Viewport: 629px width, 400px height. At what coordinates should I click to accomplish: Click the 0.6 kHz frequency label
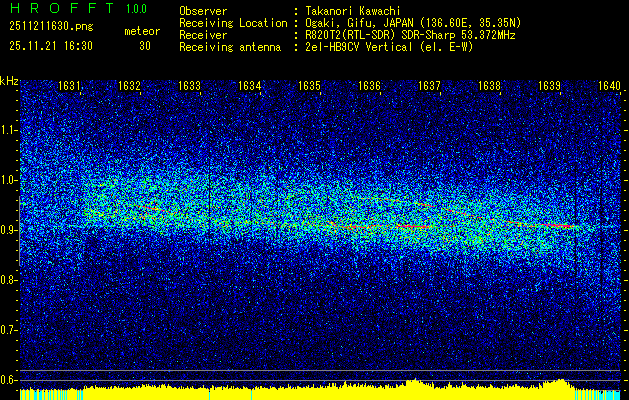click(9, 380)
